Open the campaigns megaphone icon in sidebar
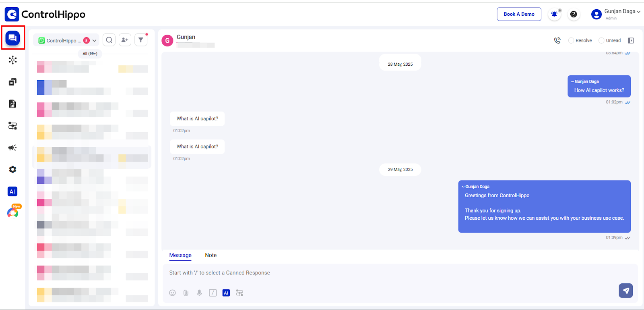The height and width of the screenshot is (310, 644). tap(13, 148)
